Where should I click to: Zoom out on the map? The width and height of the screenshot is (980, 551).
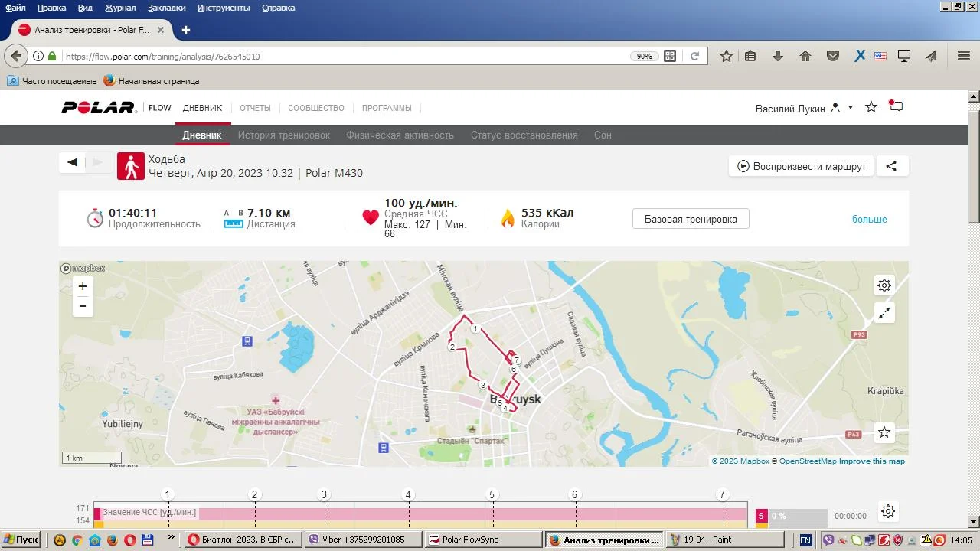83,306
